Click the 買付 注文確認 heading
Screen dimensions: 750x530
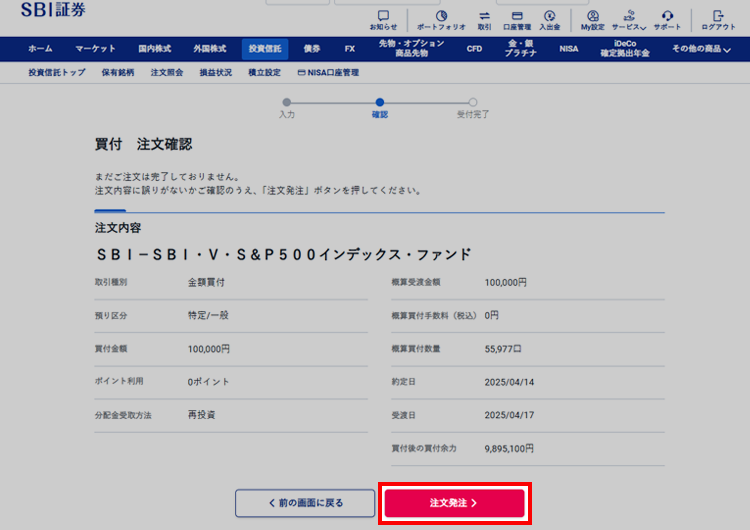(x=143, y=144)
